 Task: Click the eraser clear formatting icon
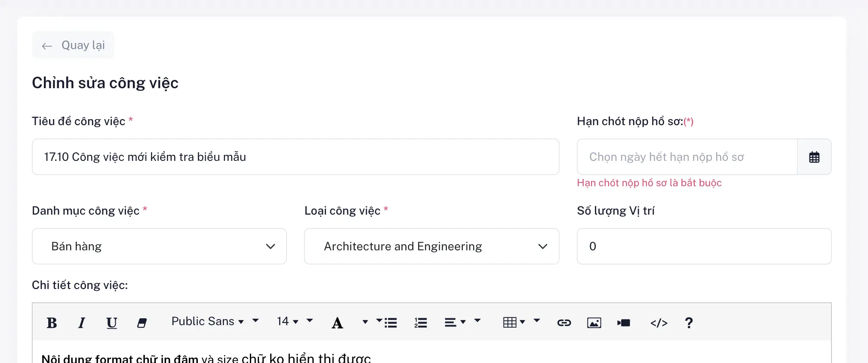tap(142, 323)
